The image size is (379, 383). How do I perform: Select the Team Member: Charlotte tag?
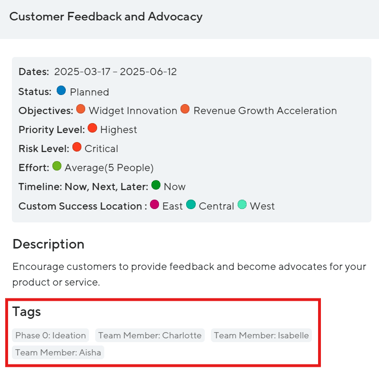[x=150, y=335]
